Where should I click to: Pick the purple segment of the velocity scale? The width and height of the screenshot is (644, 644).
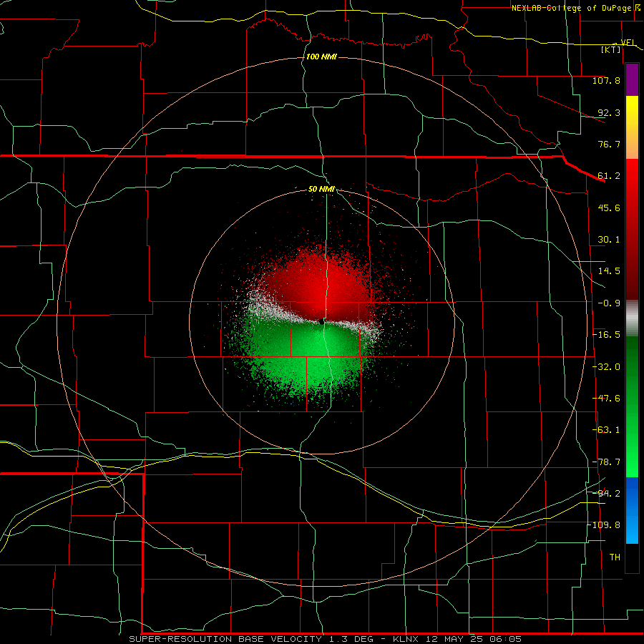[632, 79]
